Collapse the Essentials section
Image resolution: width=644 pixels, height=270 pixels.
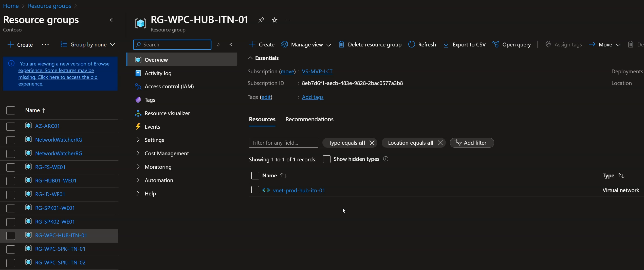coord(250,58)
